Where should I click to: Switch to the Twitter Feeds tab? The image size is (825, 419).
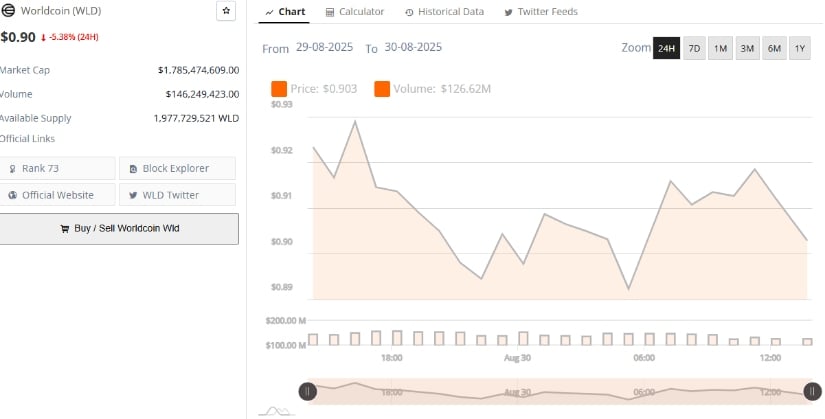click(541, 12)
